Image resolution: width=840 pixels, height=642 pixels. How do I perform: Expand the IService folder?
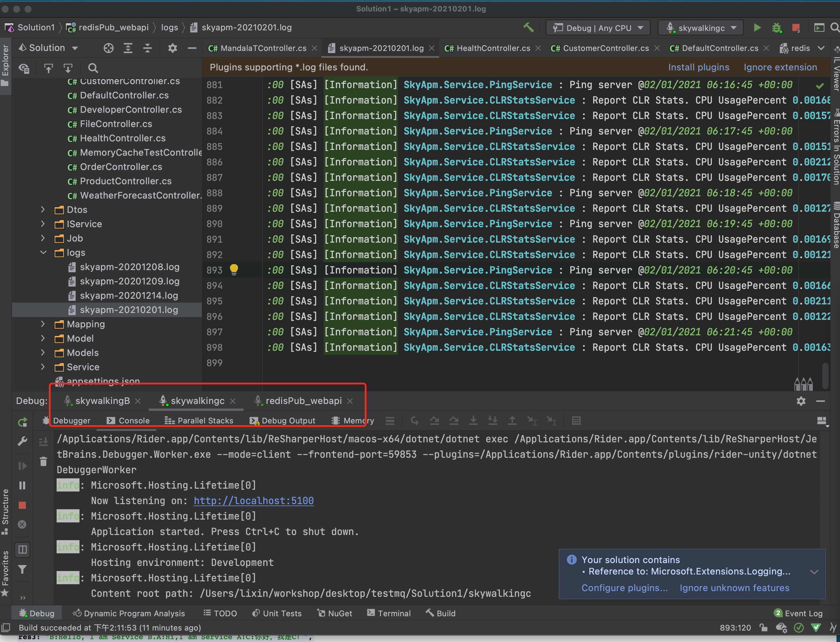43,224
